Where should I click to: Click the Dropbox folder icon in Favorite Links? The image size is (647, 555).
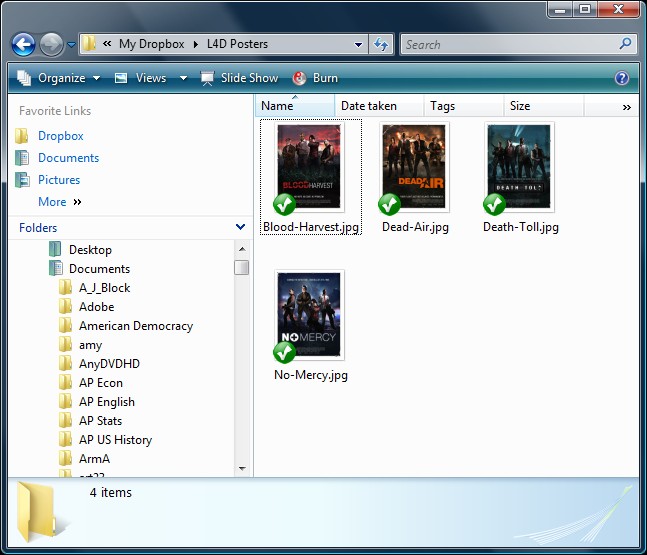click(21, 136)
